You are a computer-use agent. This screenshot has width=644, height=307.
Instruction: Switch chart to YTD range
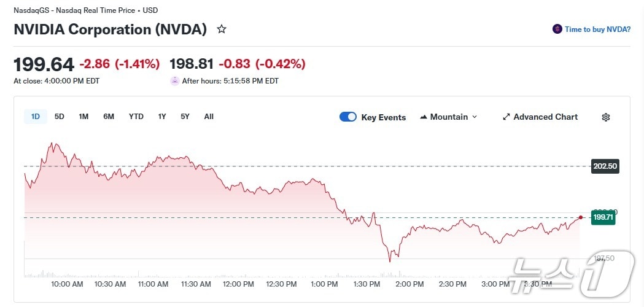(x=136, y=117)
